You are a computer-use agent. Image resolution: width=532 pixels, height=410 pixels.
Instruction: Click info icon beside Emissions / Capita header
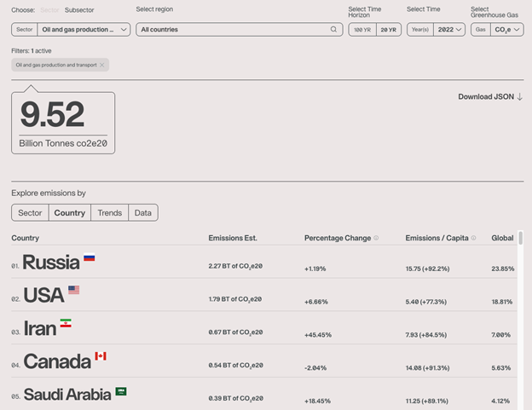(474, 238)
